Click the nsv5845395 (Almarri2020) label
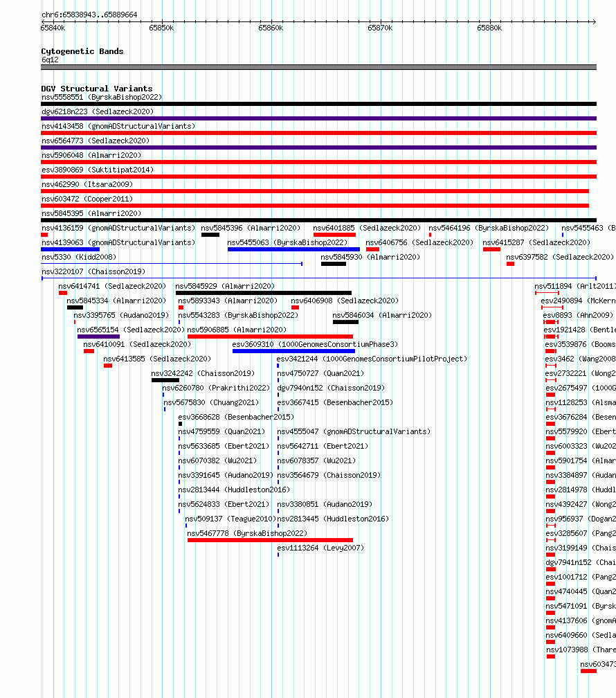Screen dimensions: 616x698 91,214
